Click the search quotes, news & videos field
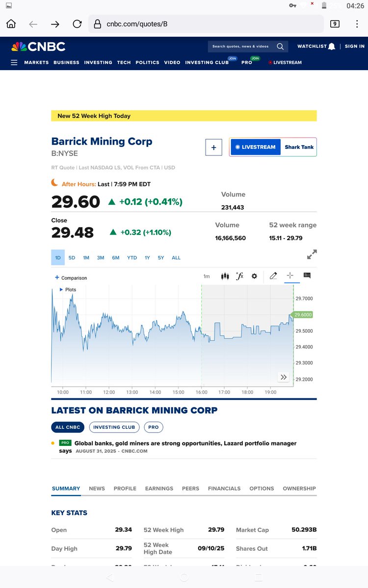 click(x=240, y=47)
